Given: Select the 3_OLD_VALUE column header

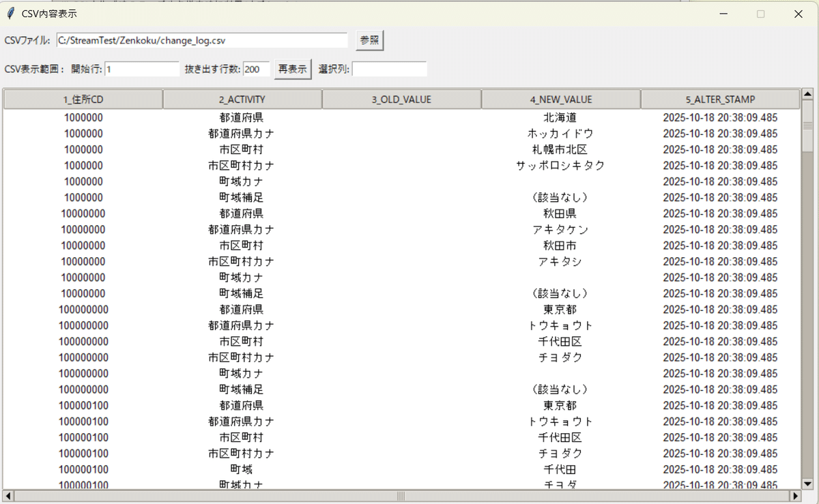Looking at the screenshot, I should [401, 99].
